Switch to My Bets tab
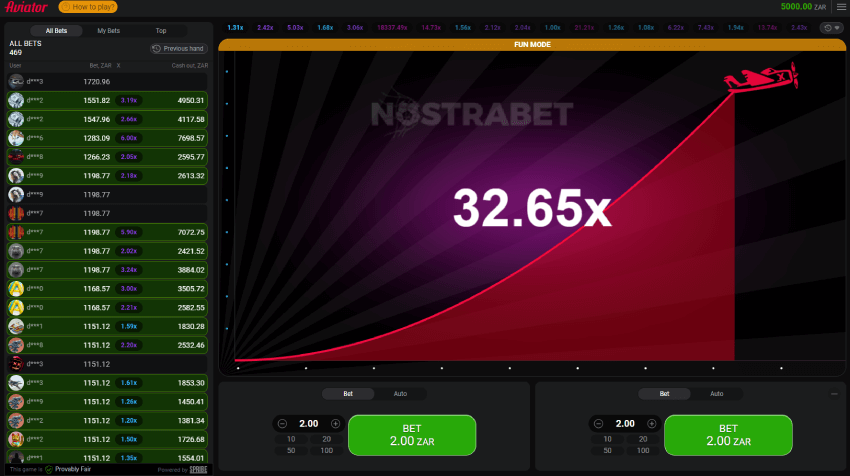The width and height of the screenshot is (850, 476). 108,31
